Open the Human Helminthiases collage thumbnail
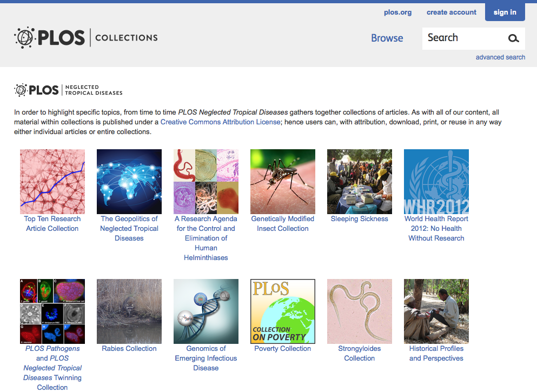This screenshot has width=537, height=392. coord(206,182)
